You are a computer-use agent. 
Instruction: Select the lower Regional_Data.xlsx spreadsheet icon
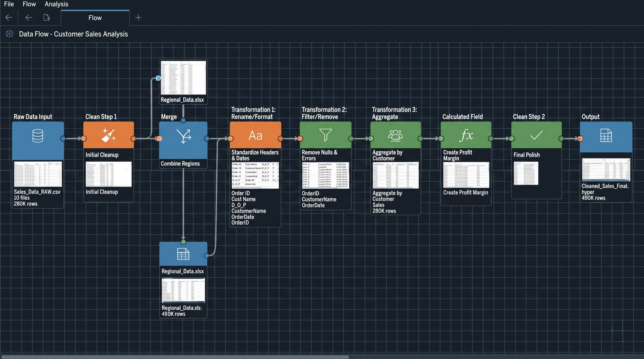pos(183,254)
